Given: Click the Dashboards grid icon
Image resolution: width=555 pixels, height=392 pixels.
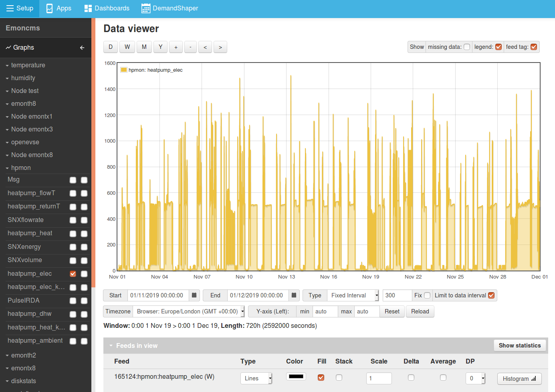Looking at the screenshot, I should [x=88, y=8].
